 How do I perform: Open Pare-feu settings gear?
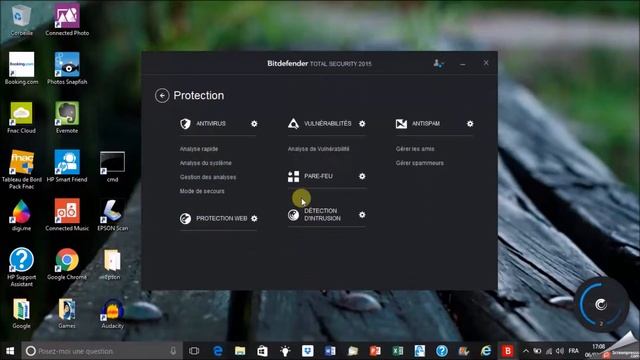point(362,176)
